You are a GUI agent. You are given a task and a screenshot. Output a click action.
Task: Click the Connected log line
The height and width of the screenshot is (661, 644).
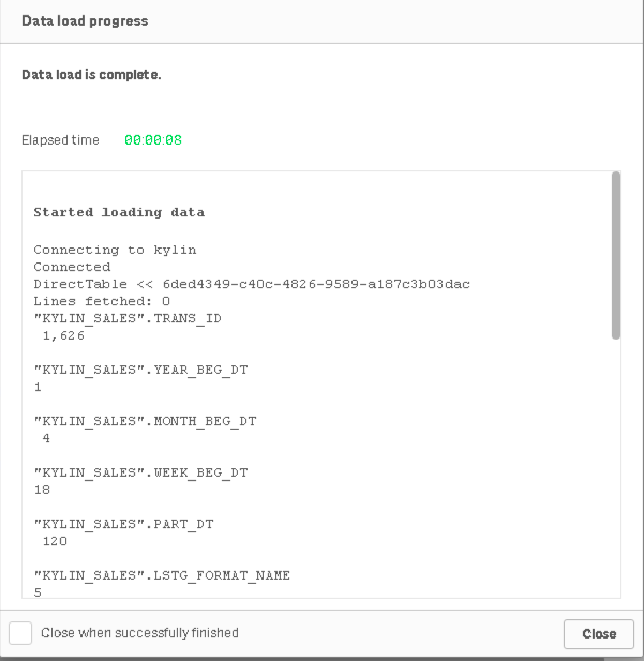tap(72, 267)
